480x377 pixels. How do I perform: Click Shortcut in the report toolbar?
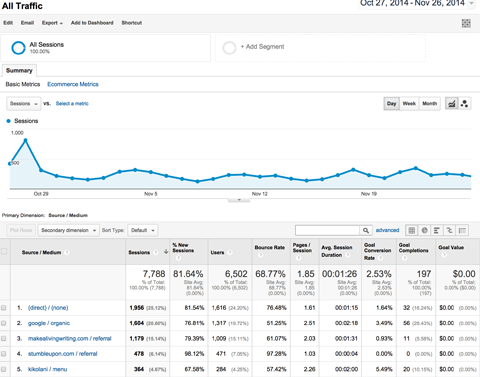click(132, 23)
